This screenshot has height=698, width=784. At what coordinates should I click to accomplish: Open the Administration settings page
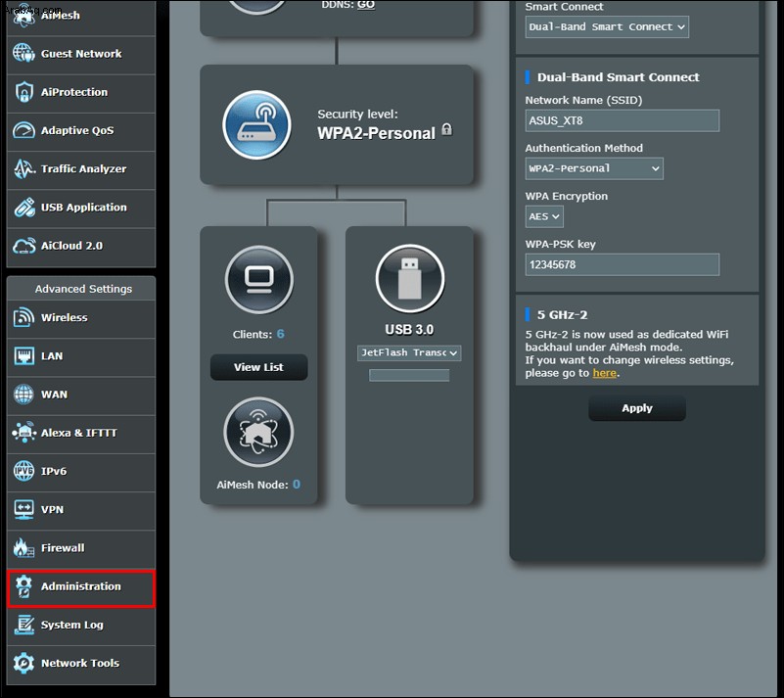point(81,586)
